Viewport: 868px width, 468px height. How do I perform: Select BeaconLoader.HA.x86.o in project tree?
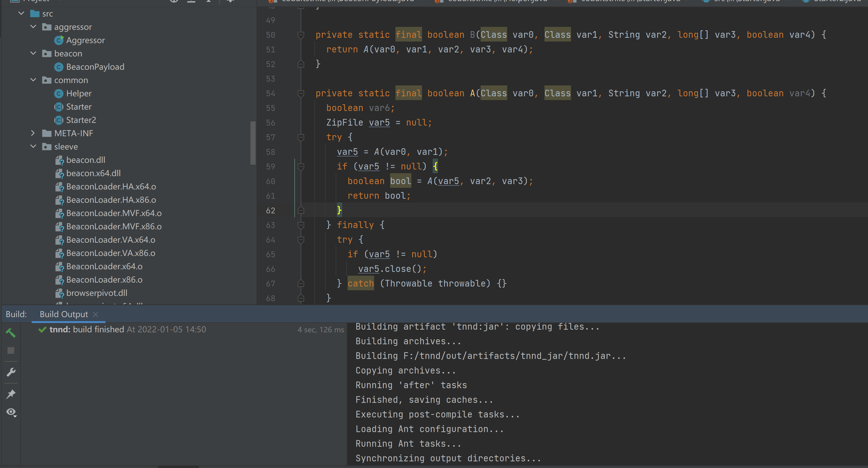tap(111, 200)
